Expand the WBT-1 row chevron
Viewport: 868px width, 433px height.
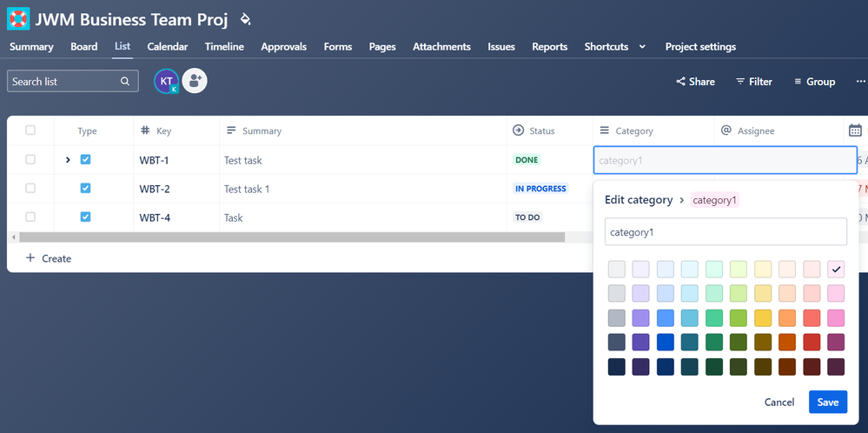tap(68, 160)
